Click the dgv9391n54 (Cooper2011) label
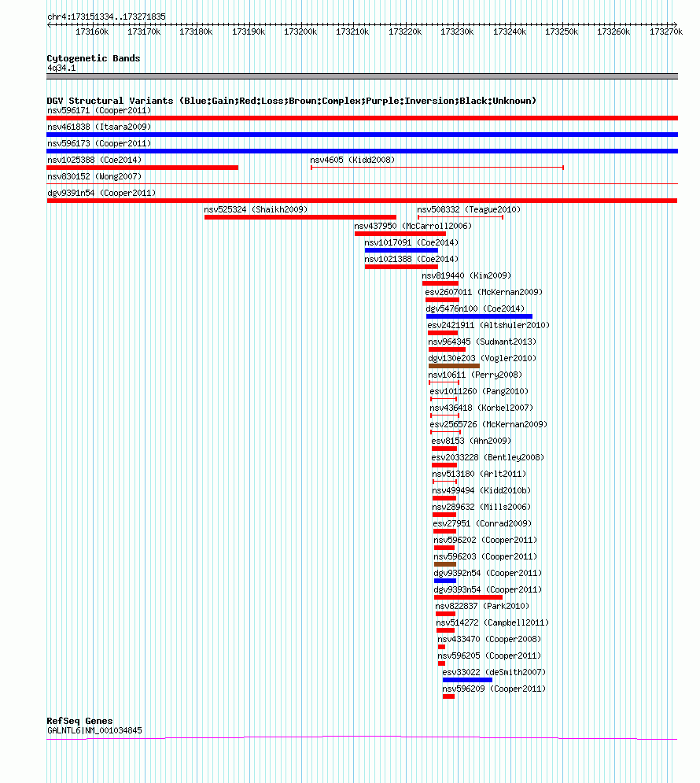The height and width of the screenshot is (783, 700). click(101, 193)
